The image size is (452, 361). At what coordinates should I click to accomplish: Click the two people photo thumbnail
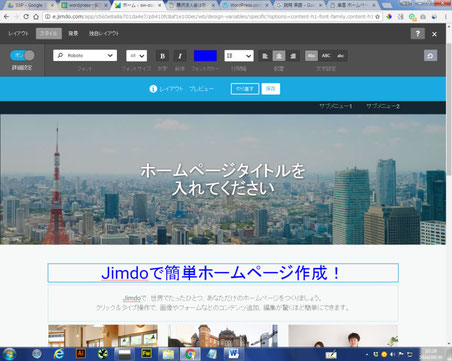(343, 336)
